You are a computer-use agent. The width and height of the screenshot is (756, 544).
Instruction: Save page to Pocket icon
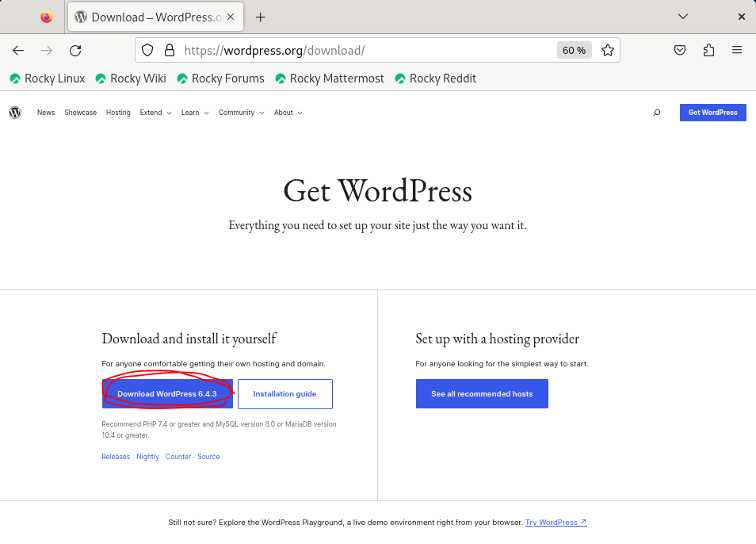tap(680, 50)
